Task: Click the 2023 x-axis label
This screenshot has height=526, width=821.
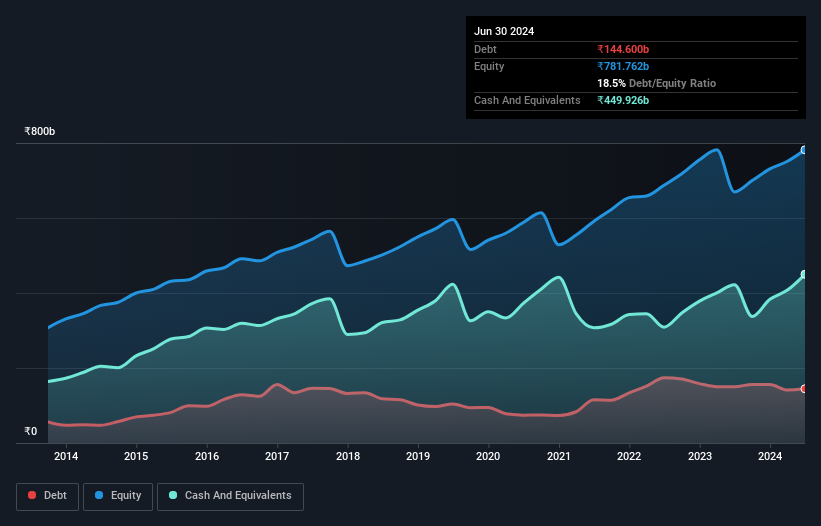Action: coord(700,456)
